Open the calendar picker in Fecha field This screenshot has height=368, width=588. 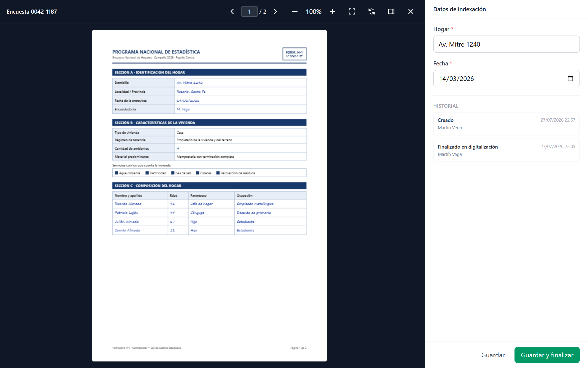point(570,79)
